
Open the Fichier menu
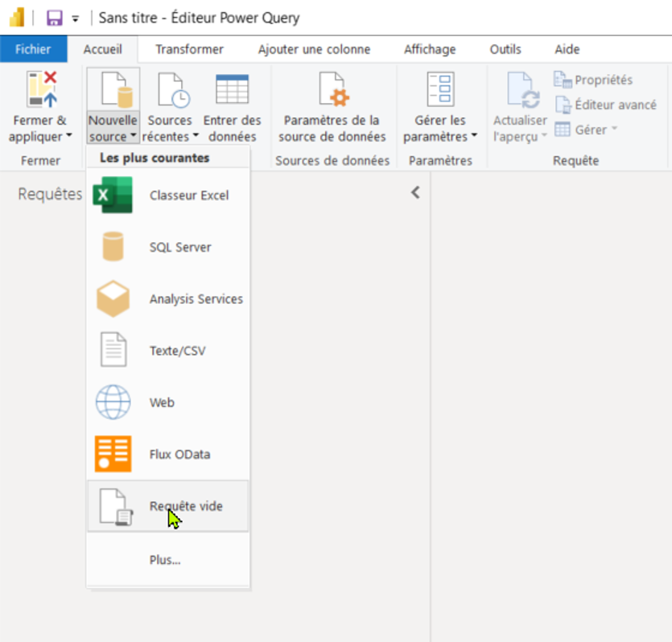[x=34, y=49]
